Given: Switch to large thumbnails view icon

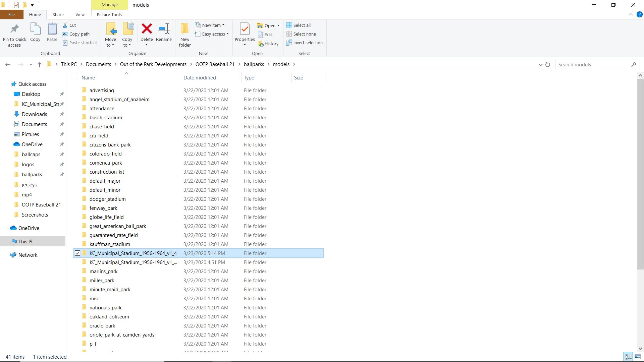Looking at the screenshot, I should [638, 357].
